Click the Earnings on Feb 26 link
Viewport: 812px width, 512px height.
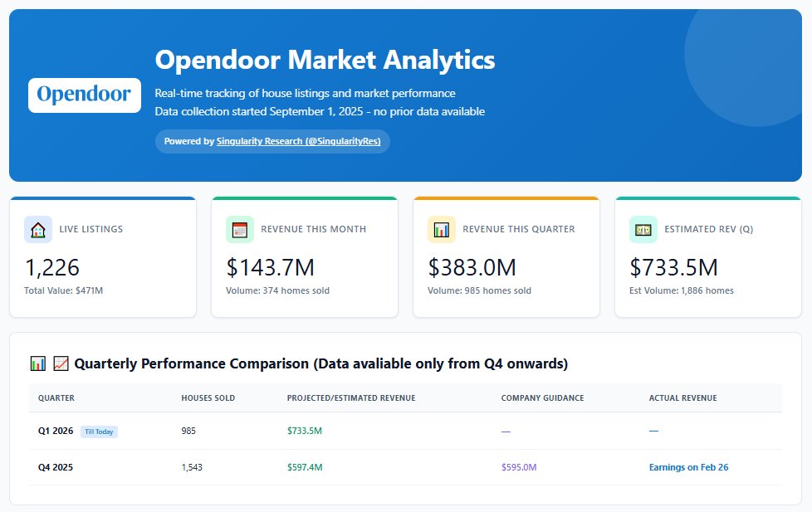[x=689, y=467]
